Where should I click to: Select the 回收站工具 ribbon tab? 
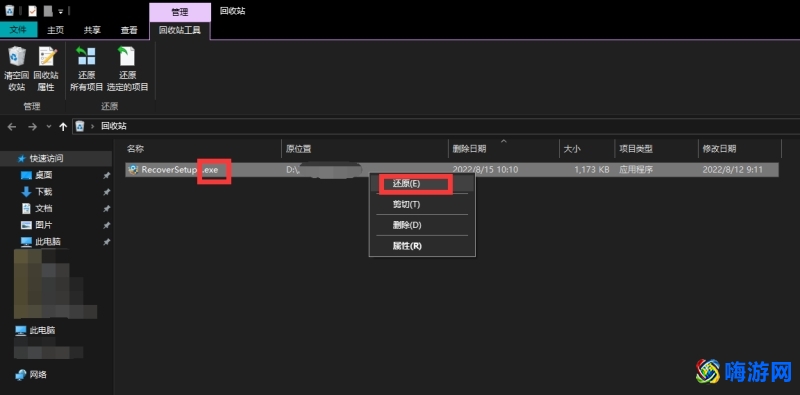tap(180, 30)
